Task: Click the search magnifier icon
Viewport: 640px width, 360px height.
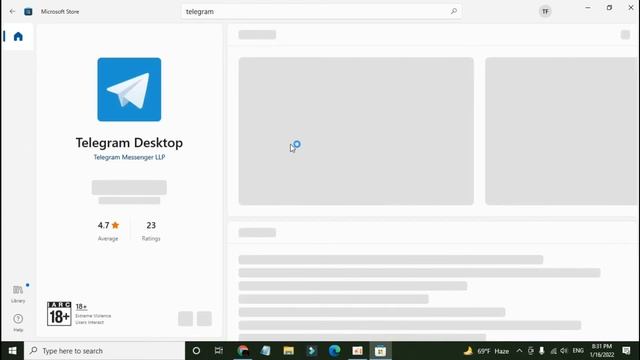Action: pos(453,11)
